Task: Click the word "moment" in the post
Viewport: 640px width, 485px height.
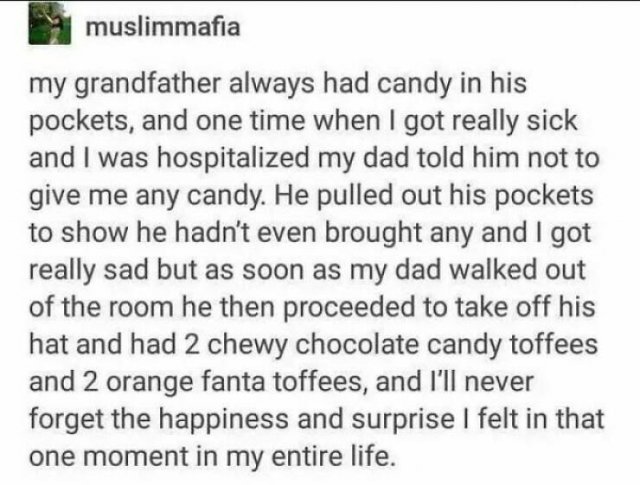Action: [x=137, y=457]
